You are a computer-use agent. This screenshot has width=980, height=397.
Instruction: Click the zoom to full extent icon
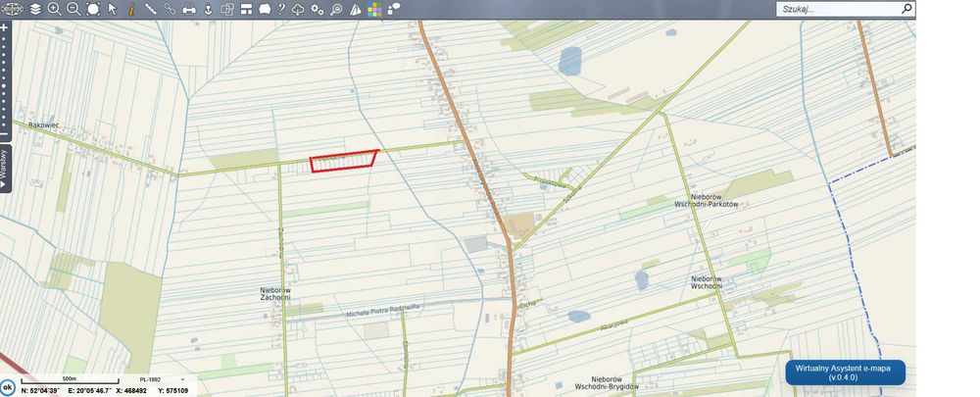[93, 9]
